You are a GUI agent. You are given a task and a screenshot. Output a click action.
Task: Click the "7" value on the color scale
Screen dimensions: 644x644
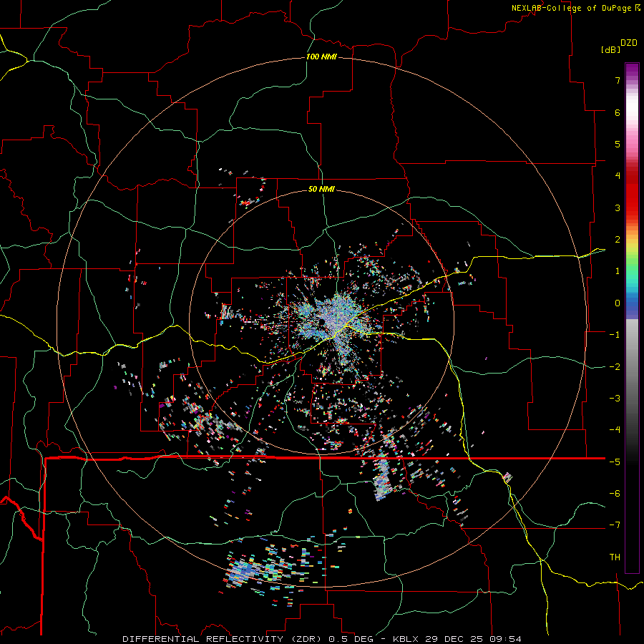tap(618, 80)
